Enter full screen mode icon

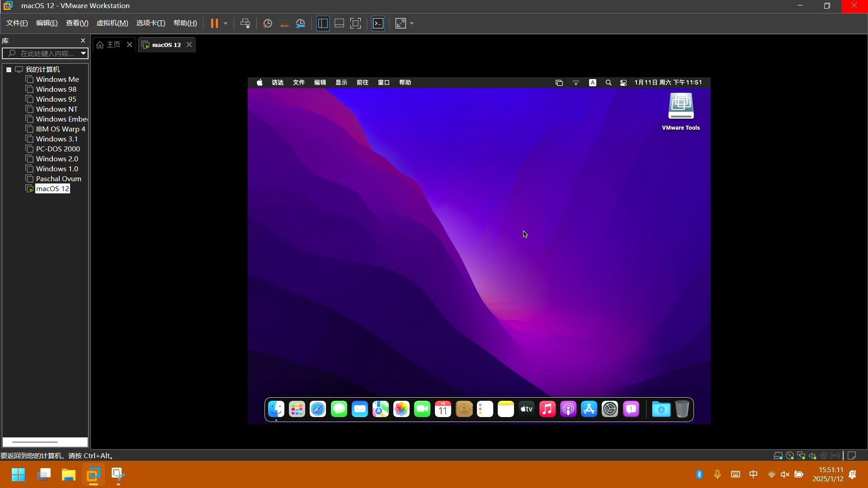[356, 23]
